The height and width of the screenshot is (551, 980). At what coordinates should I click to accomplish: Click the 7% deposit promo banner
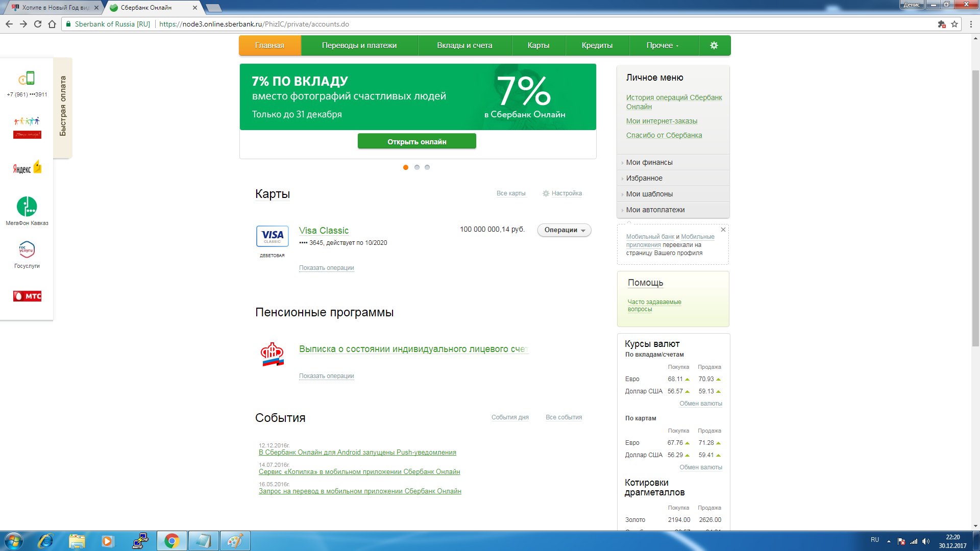[x=418, y=97]
